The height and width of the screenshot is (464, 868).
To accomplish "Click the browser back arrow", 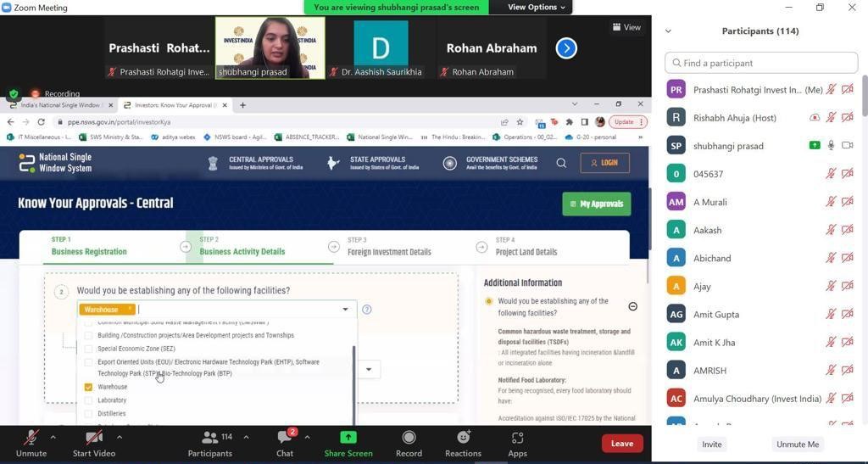I will [10, 122].
